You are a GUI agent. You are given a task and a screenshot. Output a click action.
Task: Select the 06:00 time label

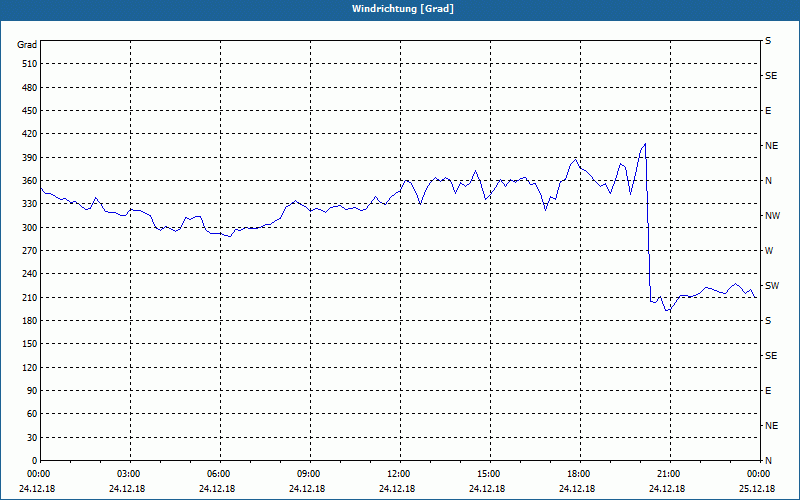coord(220,474)
